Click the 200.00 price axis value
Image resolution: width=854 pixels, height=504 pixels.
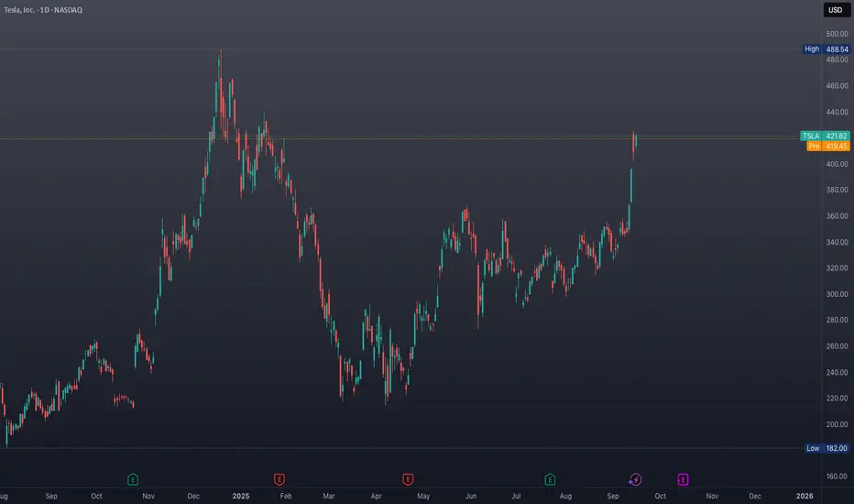pos(838,424)
